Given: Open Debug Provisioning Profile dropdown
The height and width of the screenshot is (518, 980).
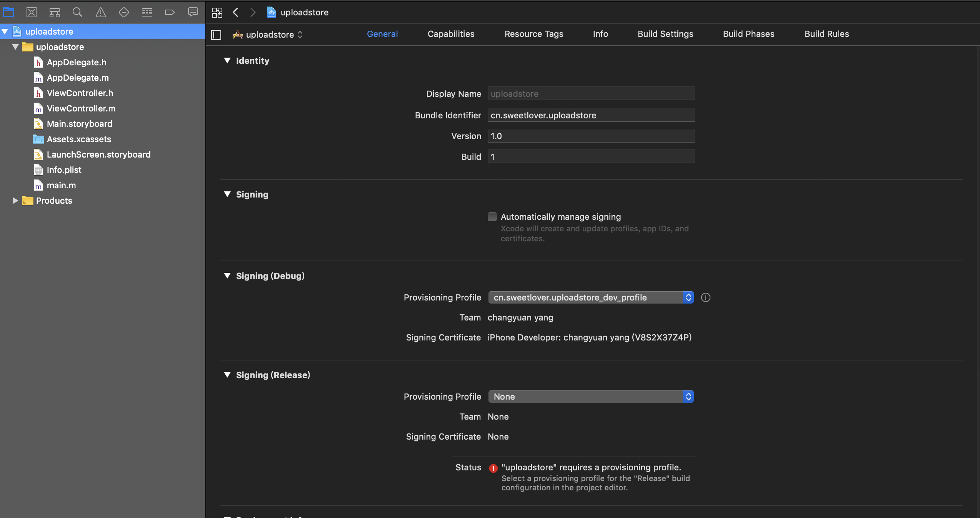Looking at the screenshot, I should point(591,297).
